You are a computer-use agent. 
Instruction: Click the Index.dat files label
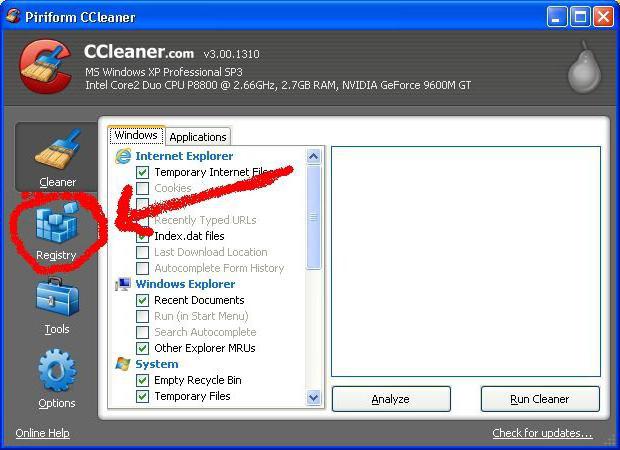(x=189, y=236)
